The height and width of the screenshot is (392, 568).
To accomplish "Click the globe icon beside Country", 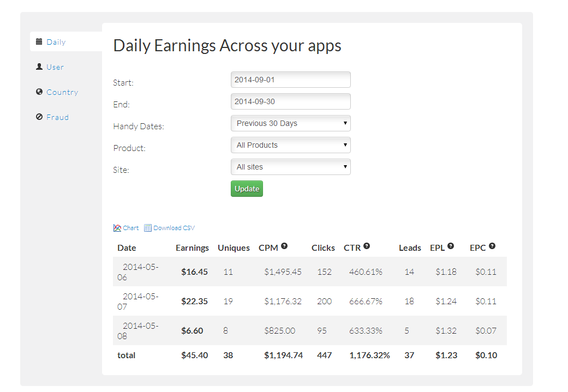I will tap(39, 92).
